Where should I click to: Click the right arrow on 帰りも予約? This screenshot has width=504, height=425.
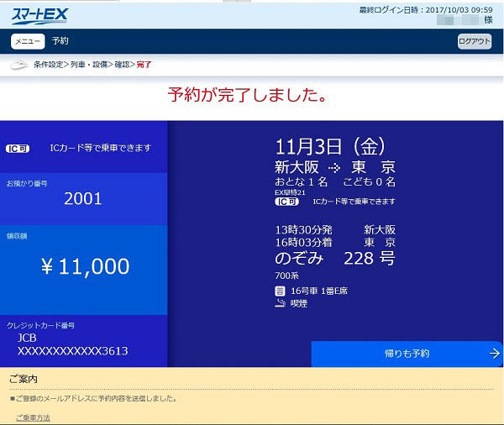[494, 354]
